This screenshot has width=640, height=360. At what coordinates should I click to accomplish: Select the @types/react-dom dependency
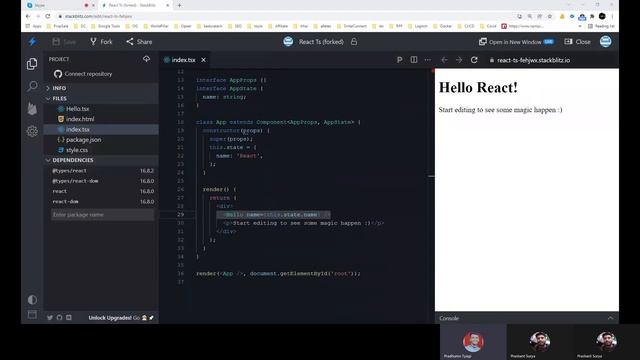click(101, 181)
